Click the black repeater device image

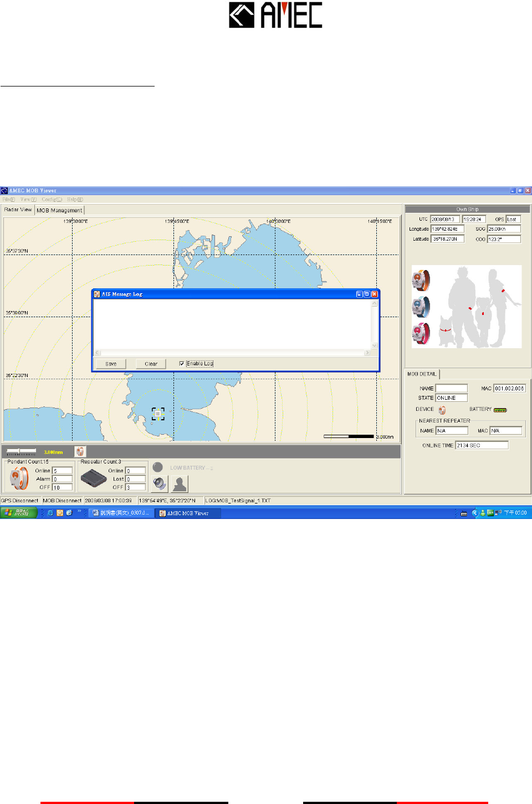94,477
